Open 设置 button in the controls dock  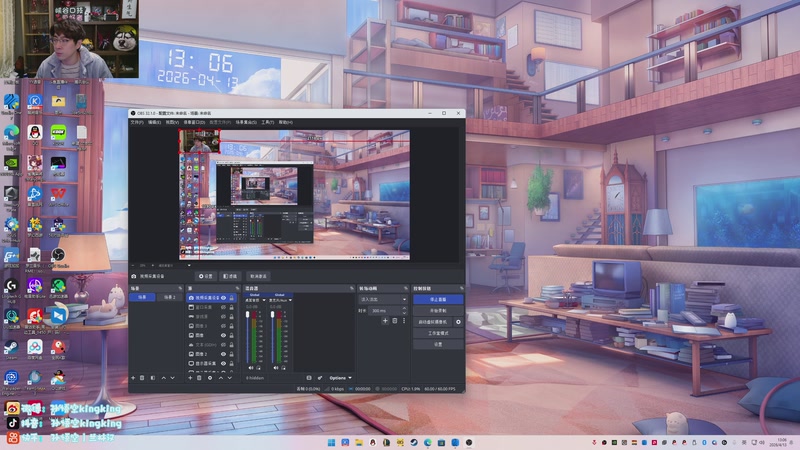pyautogui.click(x=438, y=344)
